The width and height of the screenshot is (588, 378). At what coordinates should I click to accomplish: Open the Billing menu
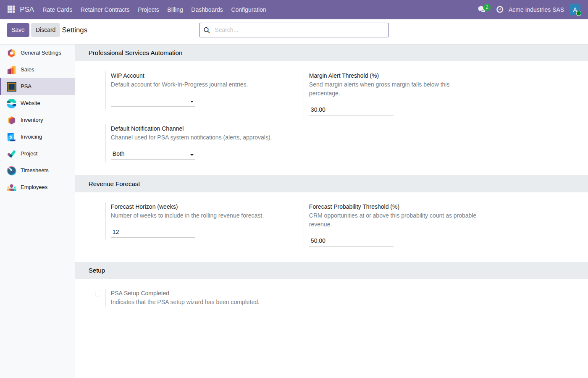175,10
